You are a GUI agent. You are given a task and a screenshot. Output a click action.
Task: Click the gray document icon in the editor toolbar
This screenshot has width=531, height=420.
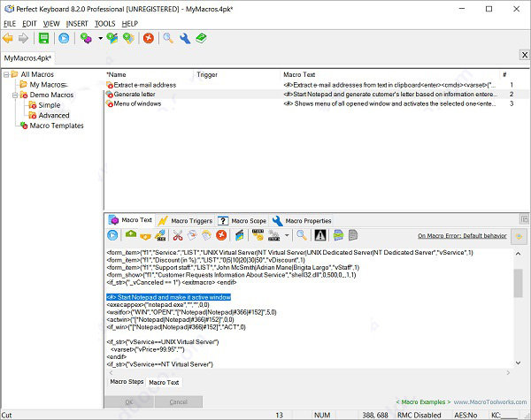(353, 235)
